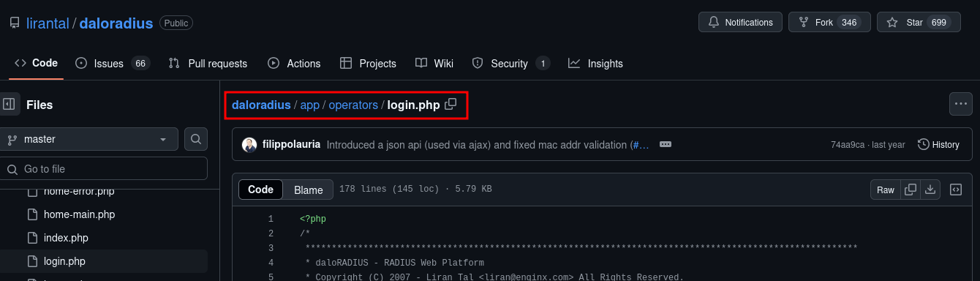This screenshot has width=980, height=281.
Task: Open the Security tab
Action: (510, 63)
